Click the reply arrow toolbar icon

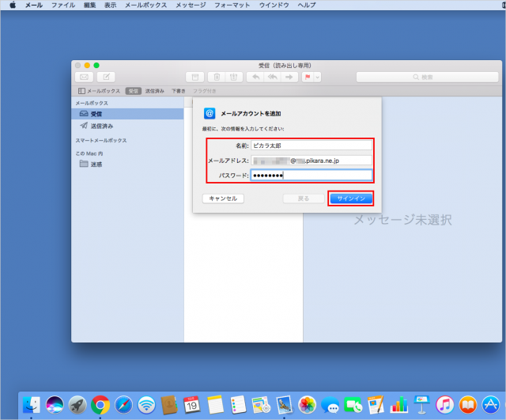[255, 77]
